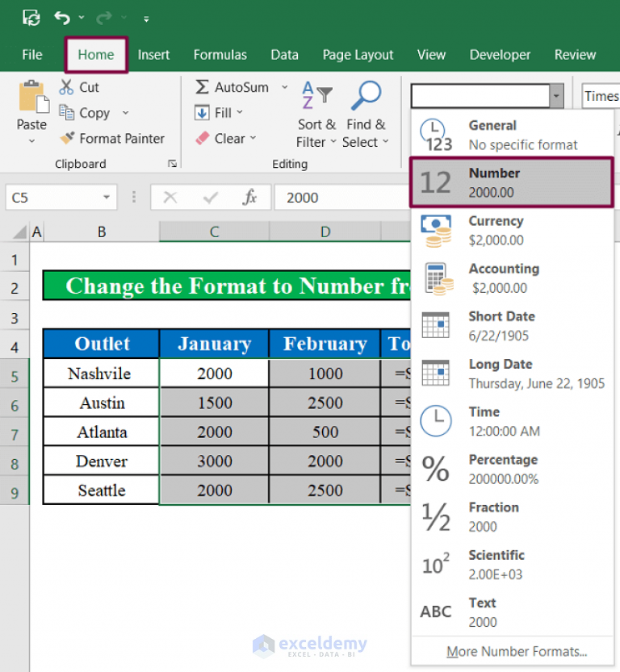Expand the Paste options arrow
Screen dimensions: 620x672
click(x=31, y=140)
